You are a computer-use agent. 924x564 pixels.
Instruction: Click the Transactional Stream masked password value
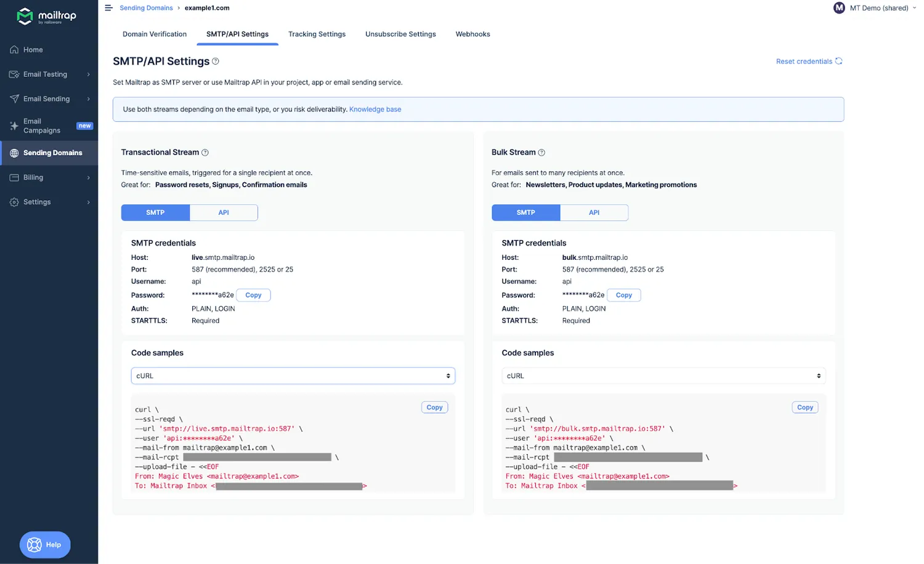(213, 296)
